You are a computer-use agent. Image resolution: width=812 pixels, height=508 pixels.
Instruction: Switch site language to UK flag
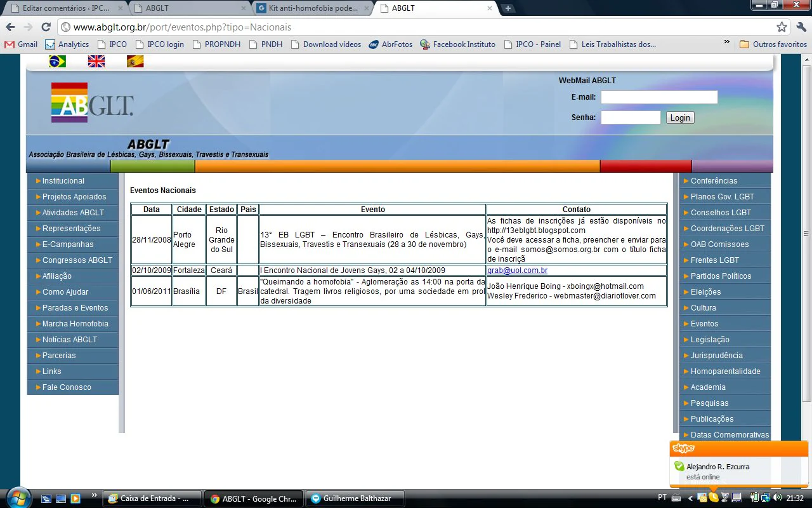point(96,61)
